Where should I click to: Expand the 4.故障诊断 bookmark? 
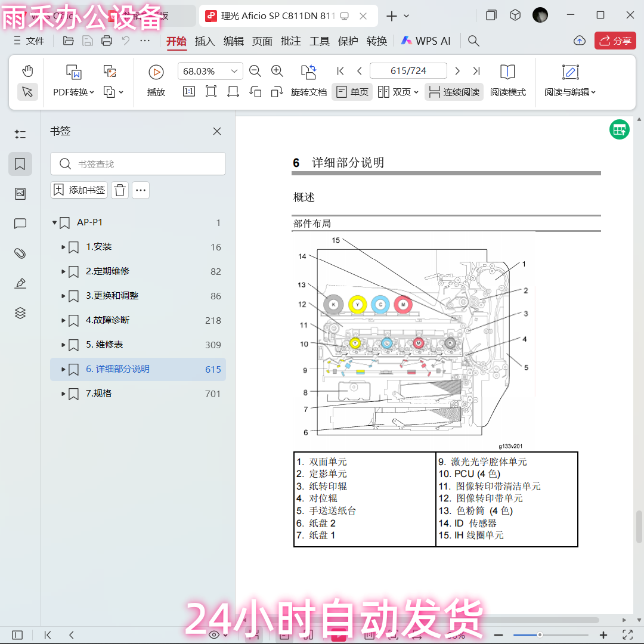pyautogui.click(x=63, y=320)
